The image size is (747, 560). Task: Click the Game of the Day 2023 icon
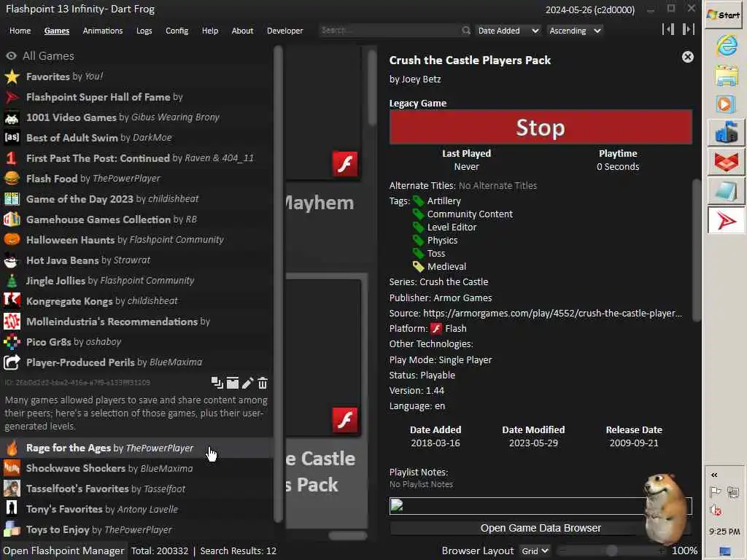coord(12,199)
